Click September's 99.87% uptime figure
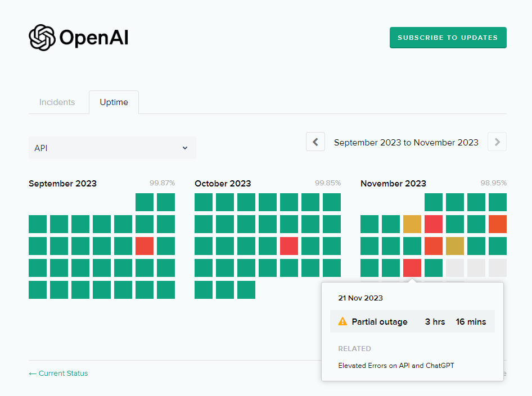This screenshot has width=532, height=396. [162, 183]
